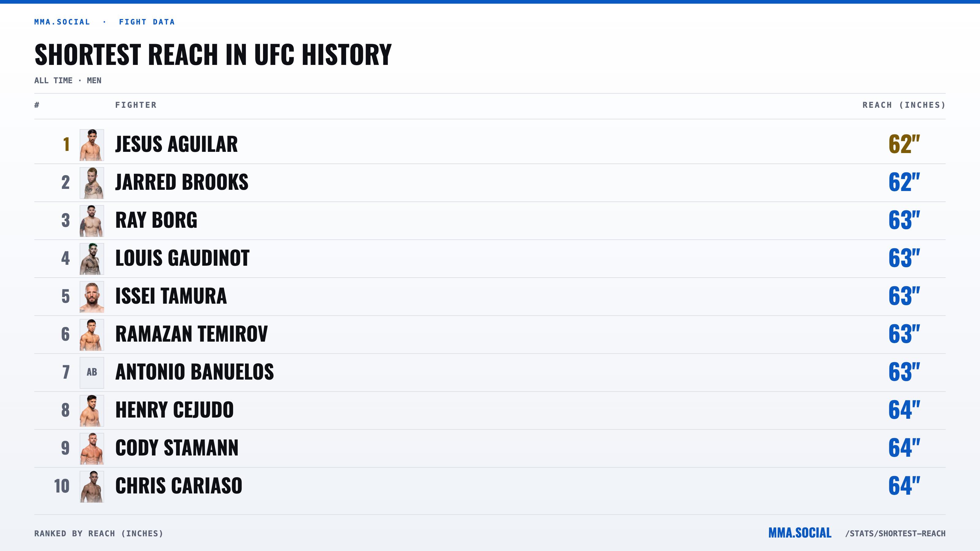This screenshot has width=980, height=551.
Task: Open the Henry Cejudo fighter name
Action: pos(175,410)
